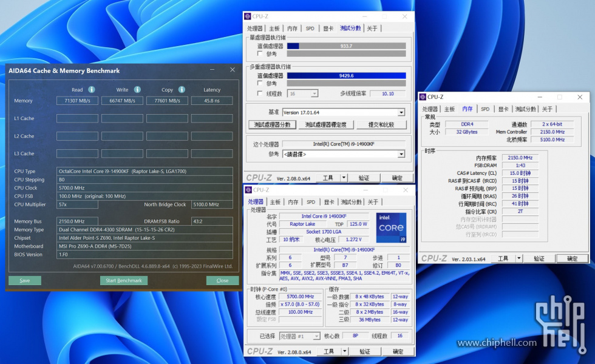Click the Intel Core i9 logo badge
595x364 pixels.
[x=391, y=227]
